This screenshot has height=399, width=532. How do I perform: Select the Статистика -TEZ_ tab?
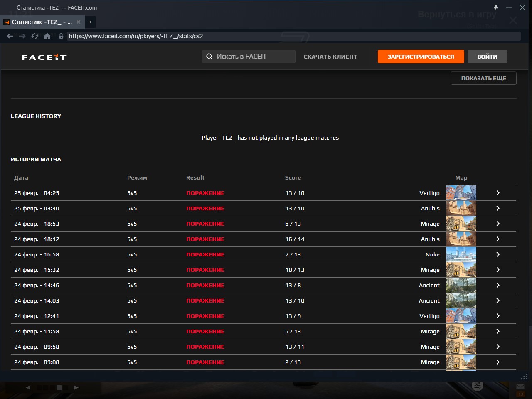point(42,22)
